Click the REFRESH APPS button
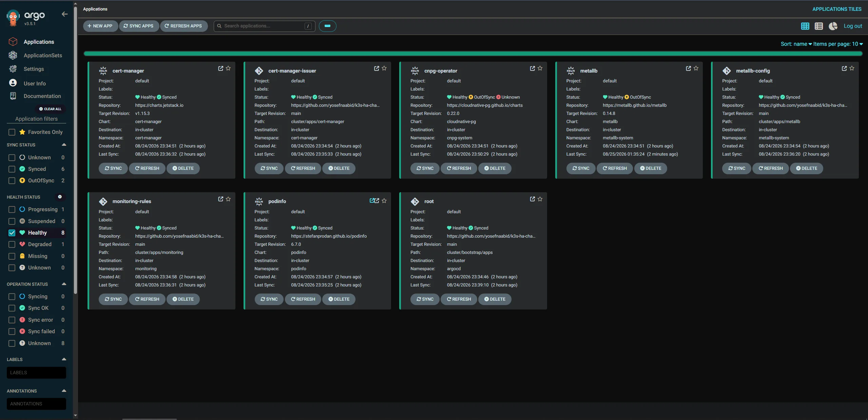Image resolution: width=868 pixels, height=420 pixels. tap(184, 26)
